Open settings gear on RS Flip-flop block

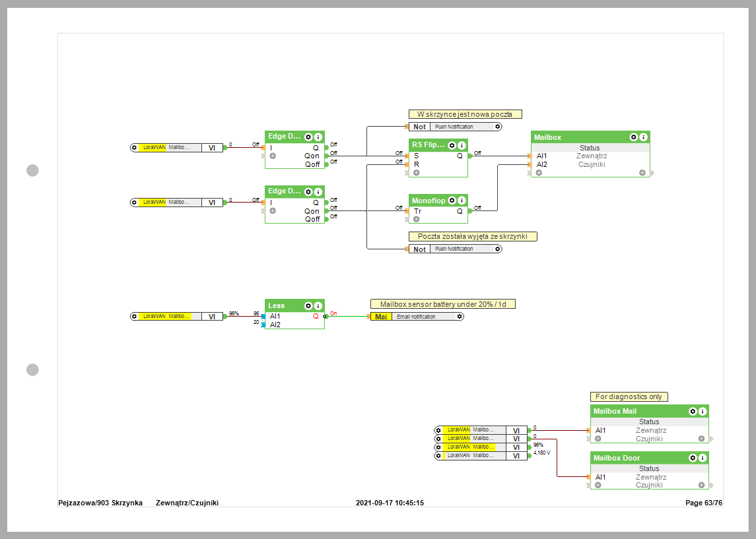[x=452, y=145]
